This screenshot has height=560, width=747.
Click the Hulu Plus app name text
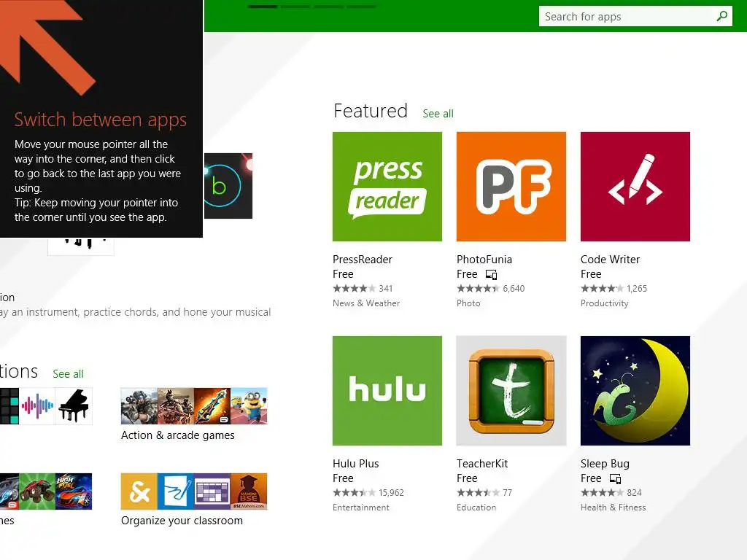pos(355,464)
